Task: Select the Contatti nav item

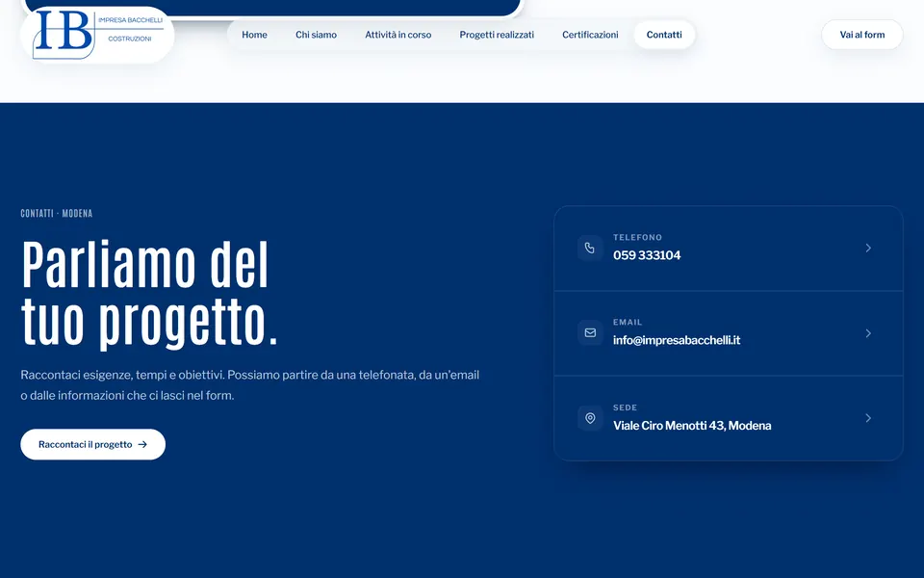Action: [664, 35]
